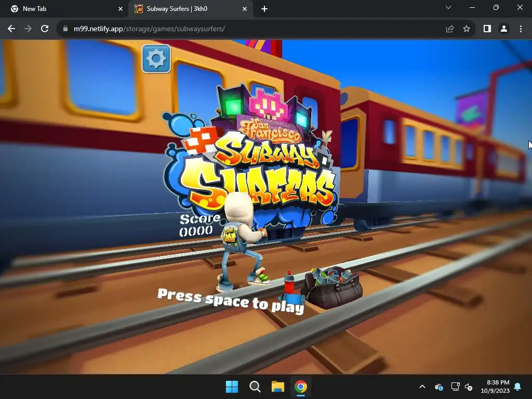Click the spray paint duffel bag

click(x=332, y=288)
